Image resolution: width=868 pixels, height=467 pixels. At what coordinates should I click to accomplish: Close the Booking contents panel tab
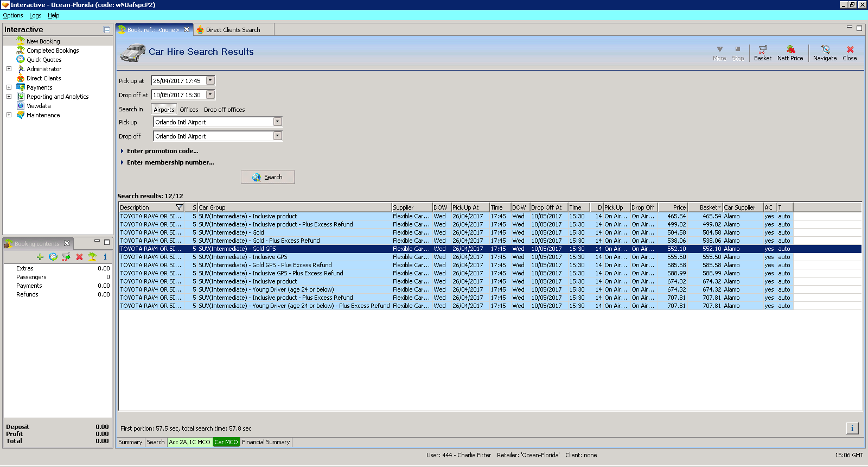67,243
